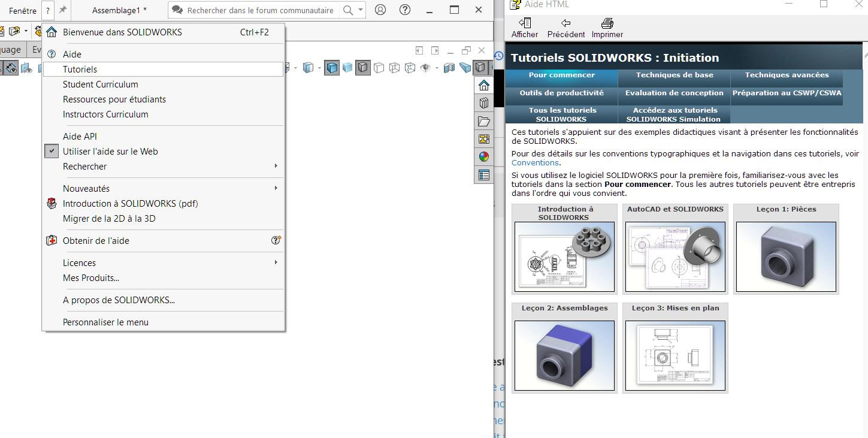868x438 pixels.
Task: Open Design Library tab in task pane
Action: [484, 103]
